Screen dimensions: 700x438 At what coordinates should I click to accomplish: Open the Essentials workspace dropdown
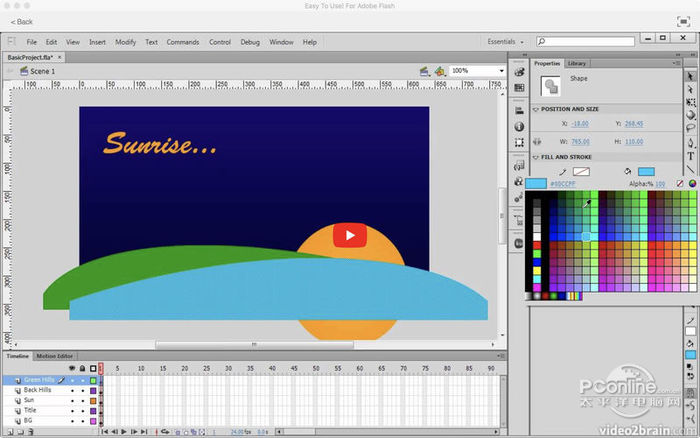(x=505, y=42)
